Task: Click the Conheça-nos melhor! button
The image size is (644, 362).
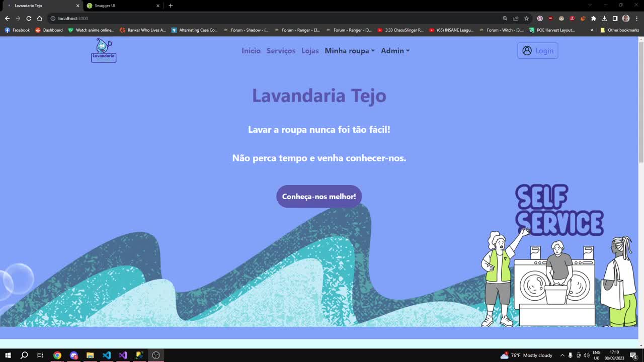Action: [319, 196]
